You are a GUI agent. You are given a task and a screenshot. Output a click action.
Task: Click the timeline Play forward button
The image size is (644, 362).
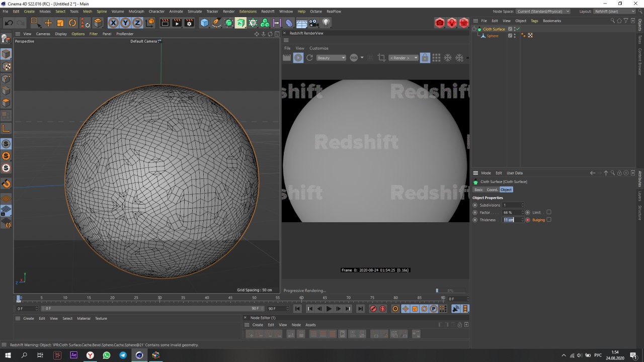pyautogui.click(x=329, y=309)
